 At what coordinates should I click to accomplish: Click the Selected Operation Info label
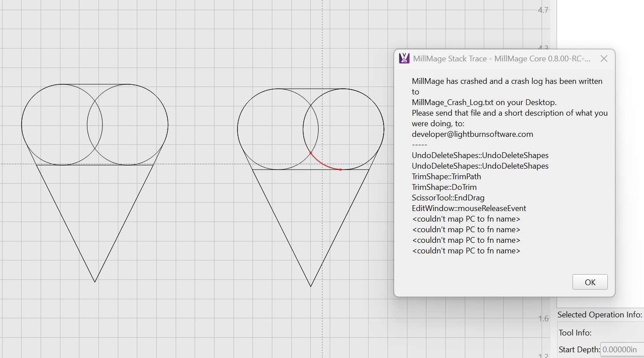(x=599, y=315)
